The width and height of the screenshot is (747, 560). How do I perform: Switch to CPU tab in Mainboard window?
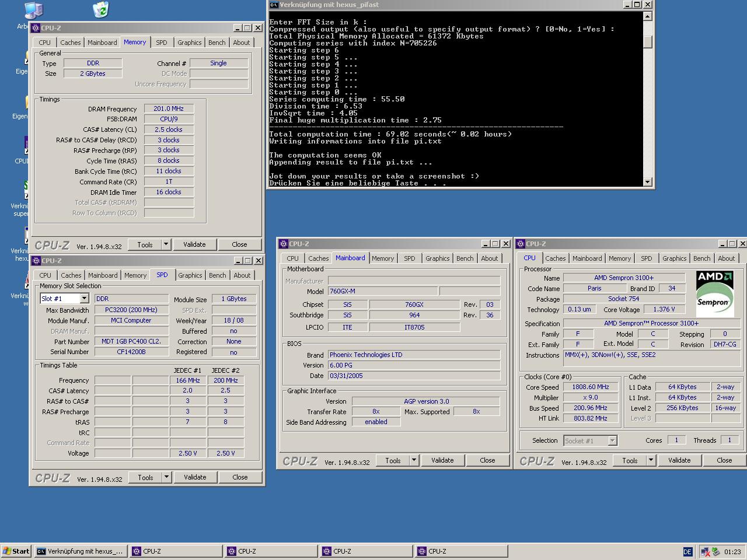click(x=293, y=258)
